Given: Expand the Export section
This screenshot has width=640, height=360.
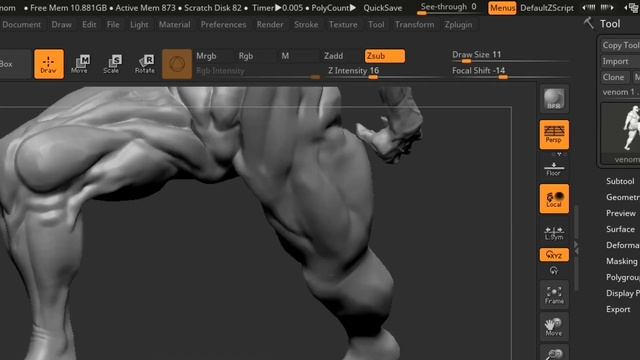Looking at the screenshot, I should 618,309.
